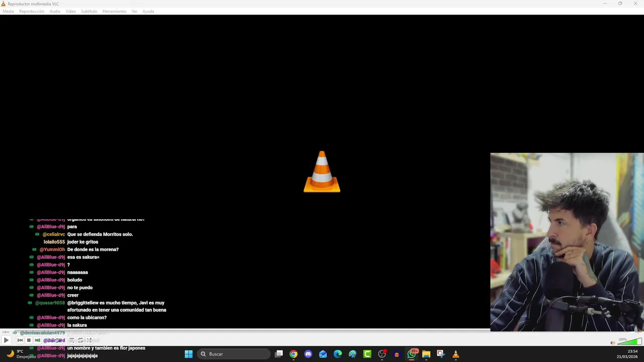
Task: Open the Herramientas menu
Action: tap(114, 11)
